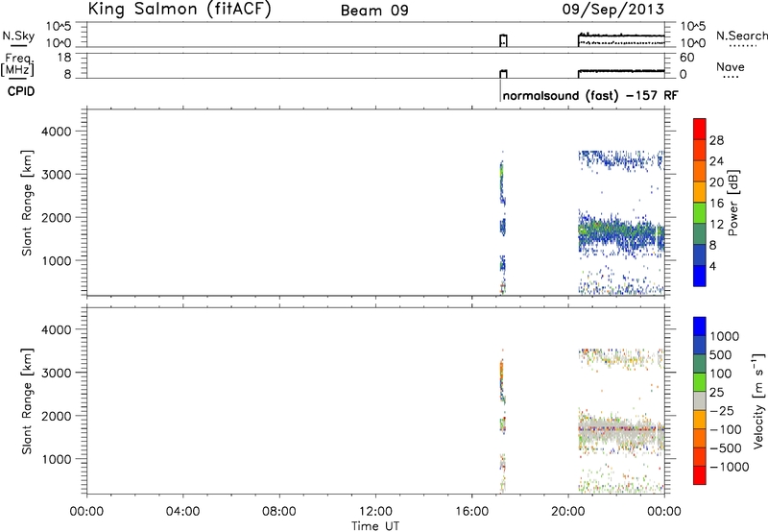Click the solid line sample under N.Sky

click(18, 45)
